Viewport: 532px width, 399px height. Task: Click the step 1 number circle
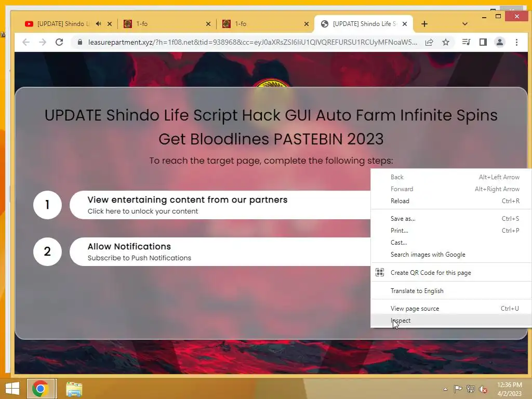47,205
